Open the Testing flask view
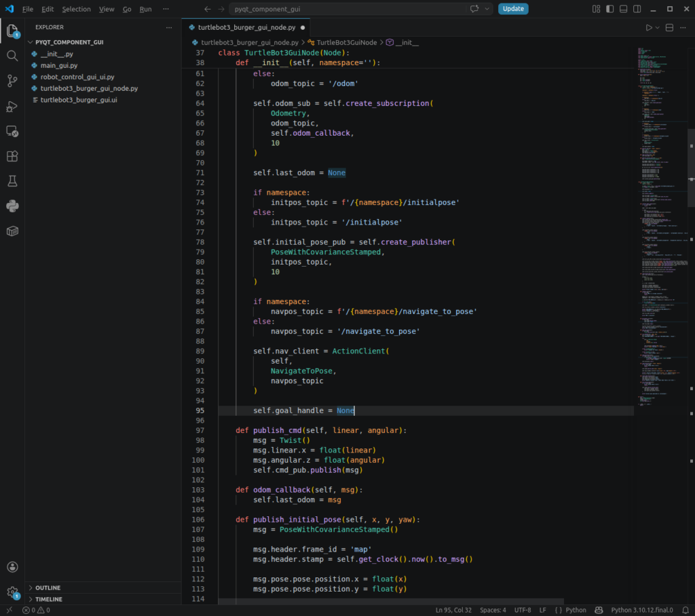695x616 pixels. click(x=12, y=181)
